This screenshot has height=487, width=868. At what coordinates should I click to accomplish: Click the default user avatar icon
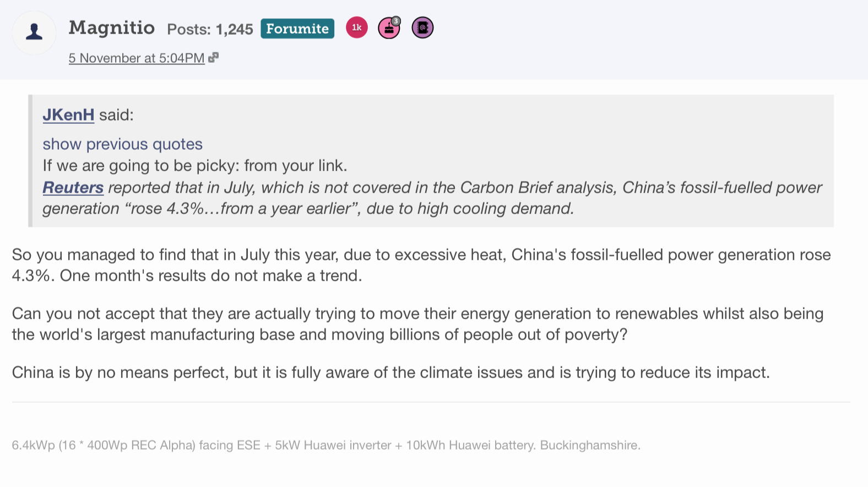34,32
